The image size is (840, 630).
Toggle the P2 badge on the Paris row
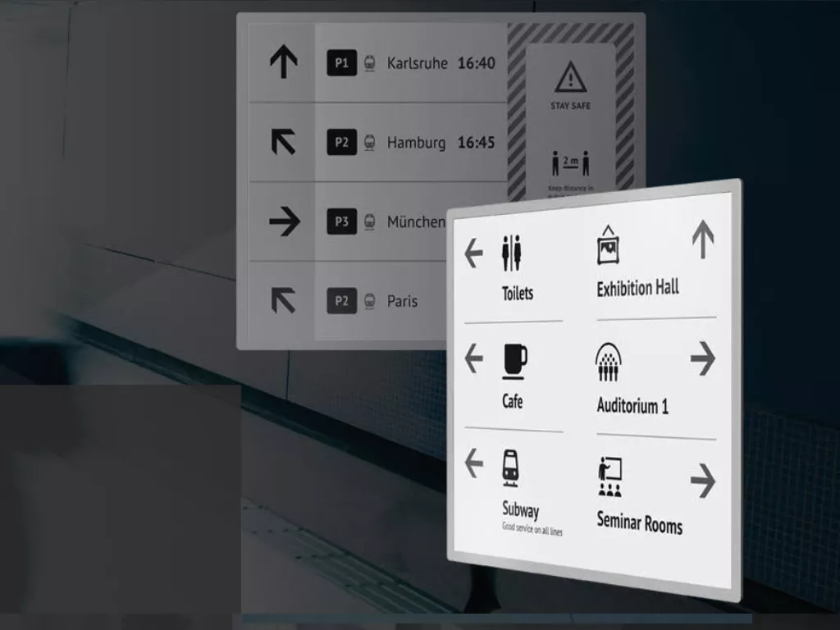coord(342,301)
